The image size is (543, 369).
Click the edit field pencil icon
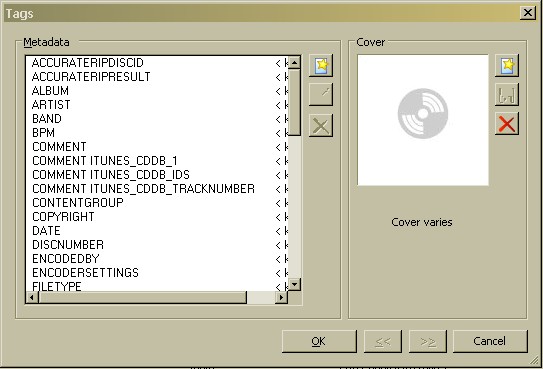(321, 94)
